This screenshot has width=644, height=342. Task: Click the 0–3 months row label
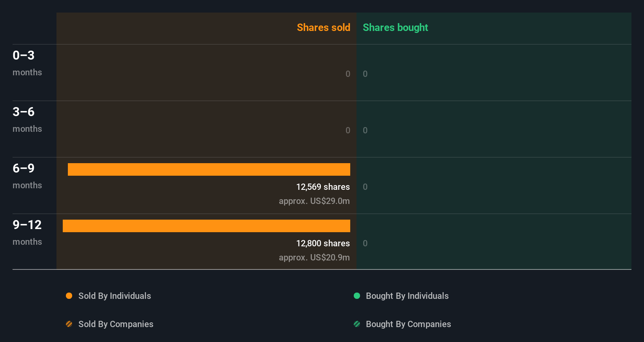27,63
